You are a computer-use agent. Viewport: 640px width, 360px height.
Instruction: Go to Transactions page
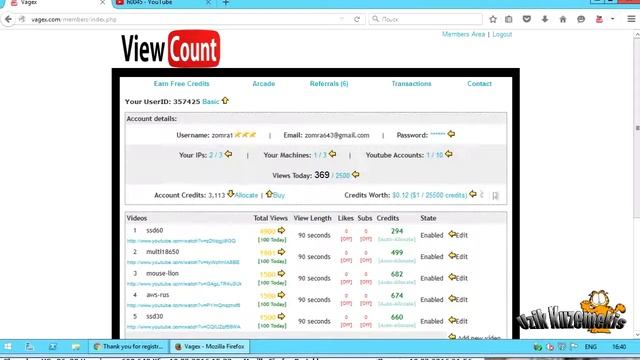coord(411,84)
